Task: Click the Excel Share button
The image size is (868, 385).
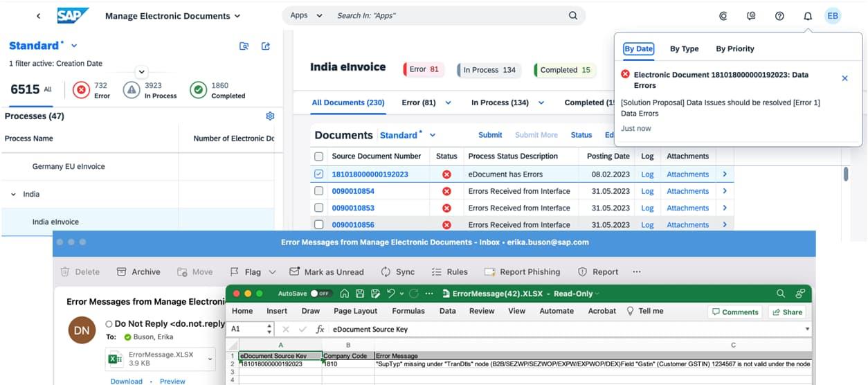Action: 787,312
